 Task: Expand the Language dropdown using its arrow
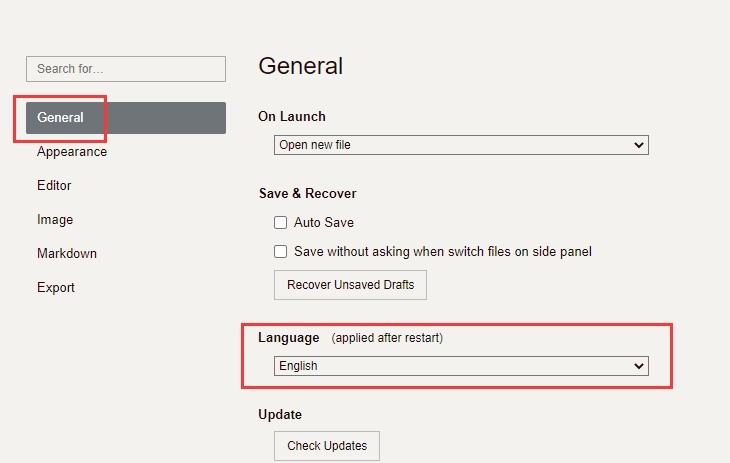[640, 366]
